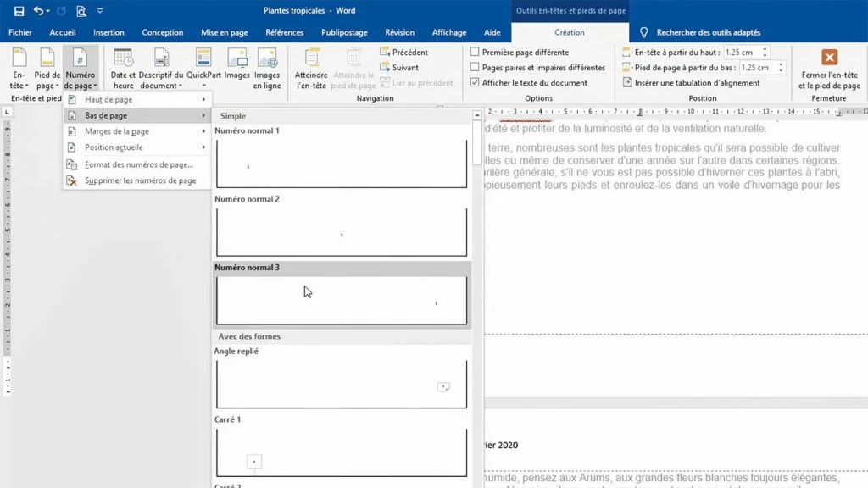The width and height of the screenshot is (868, 488).
Task: Open the Mise en page tab
Action: tap(224, 32)
